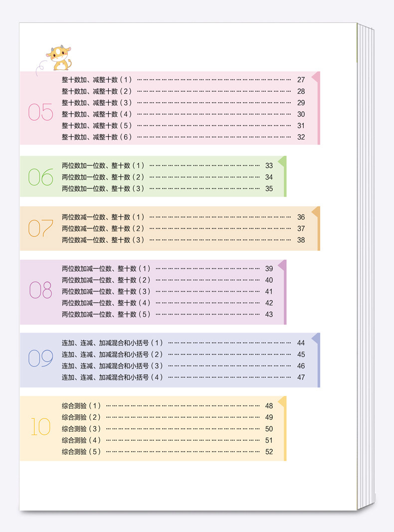Open entry 综合测验（5）
The width and height of the screenshot is (394, 532).
pos(81,452)
